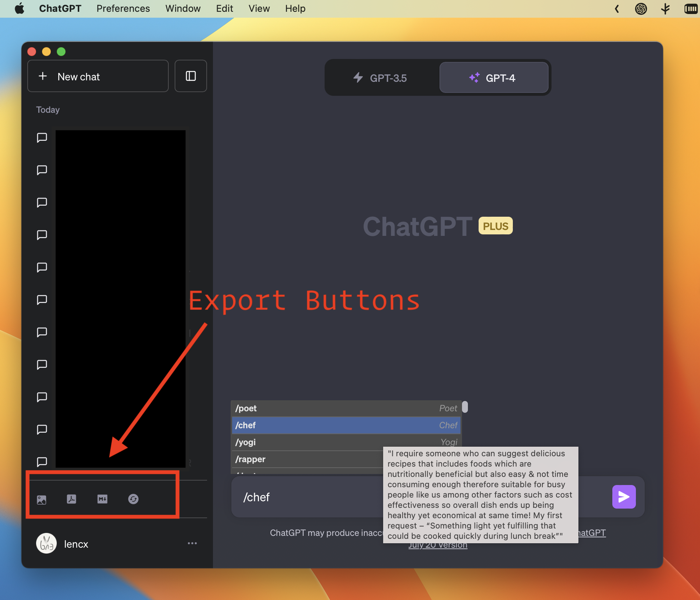Click the menu bar collapse chevron icon

pyautogui.click(x=617, y=8)
